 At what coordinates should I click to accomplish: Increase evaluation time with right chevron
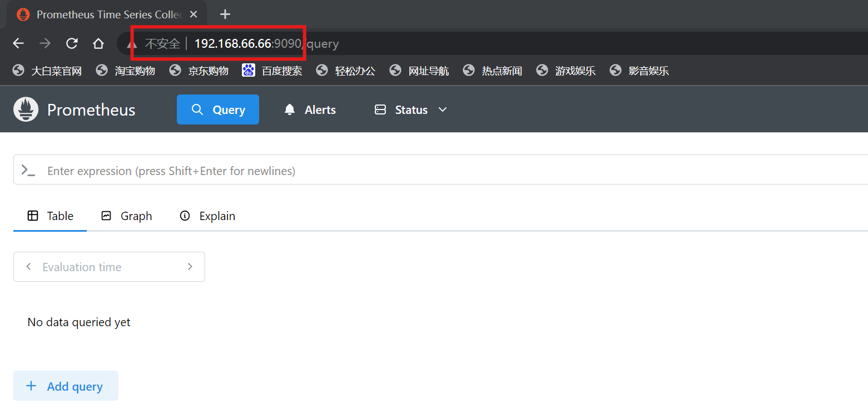(x=190, y=267)
